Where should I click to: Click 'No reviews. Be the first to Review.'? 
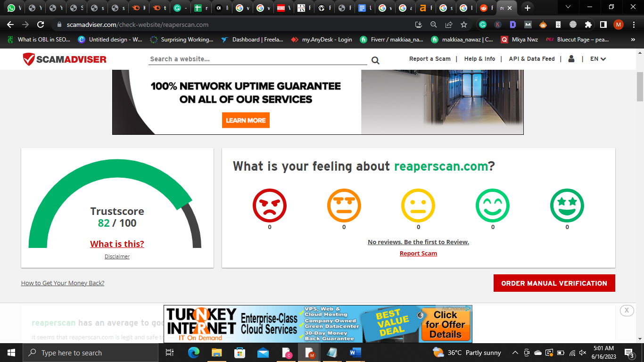pyautogui.click(x=418, y=242)
